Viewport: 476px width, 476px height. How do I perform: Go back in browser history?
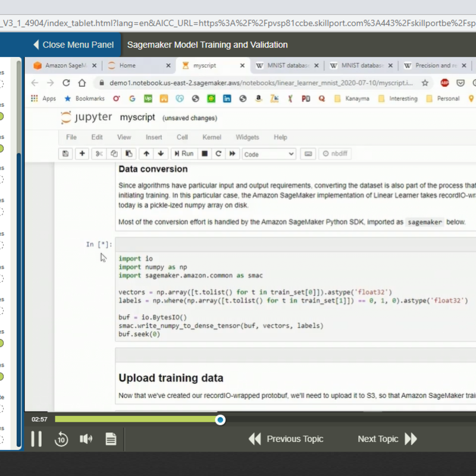coord(35,83)
